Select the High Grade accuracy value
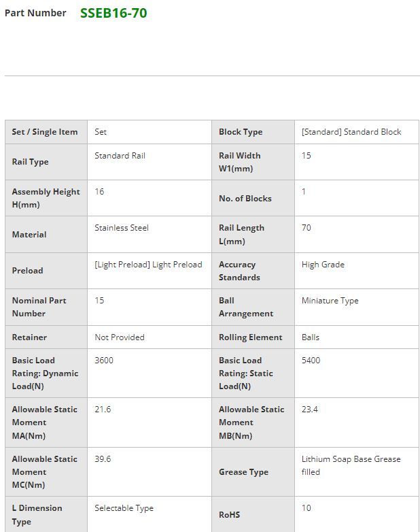The height and width of the screenshot is (532, 420). 323,265
